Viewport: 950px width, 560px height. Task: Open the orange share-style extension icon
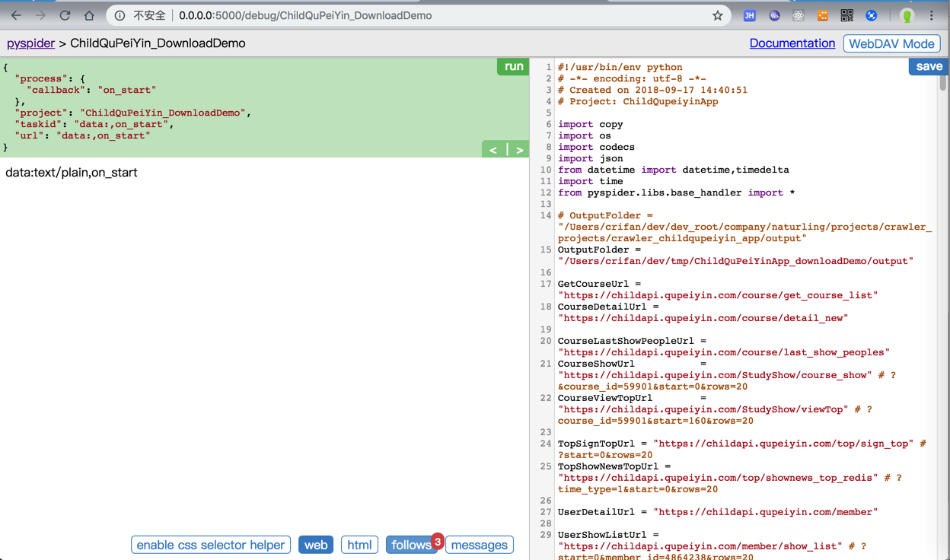point(823,15)
